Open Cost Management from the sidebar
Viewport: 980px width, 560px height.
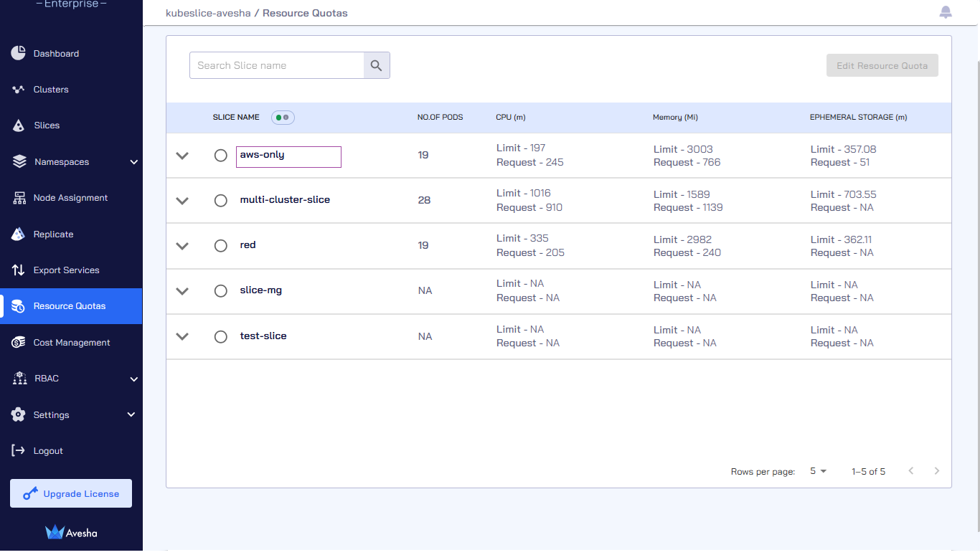(x=71, y=343)
